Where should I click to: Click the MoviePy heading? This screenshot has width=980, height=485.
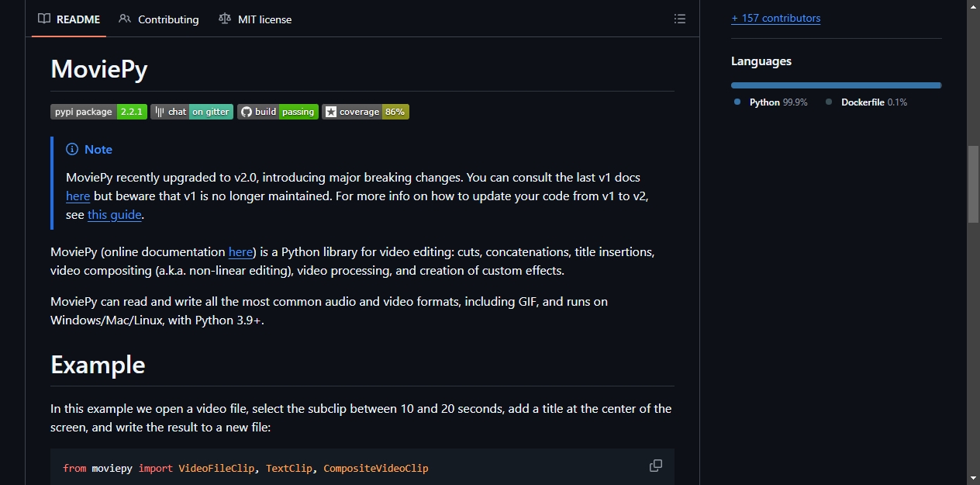pos(99,69)
